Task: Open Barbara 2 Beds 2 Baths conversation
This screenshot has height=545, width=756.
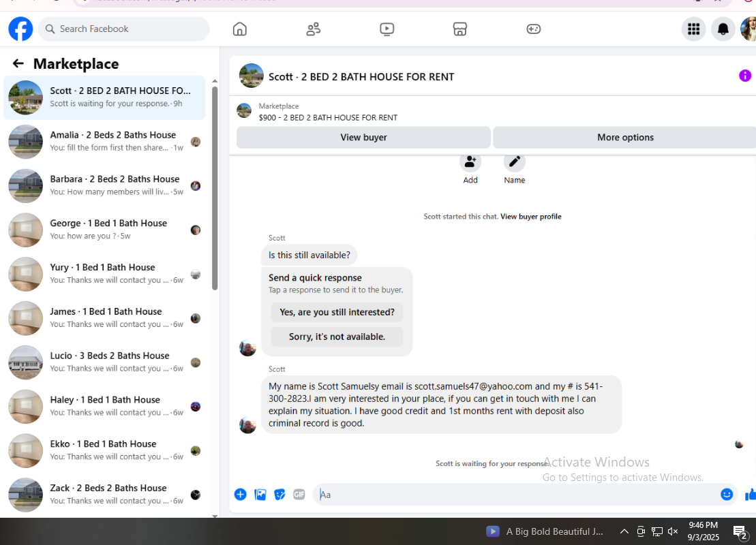Action: click(x=104, y=185)
